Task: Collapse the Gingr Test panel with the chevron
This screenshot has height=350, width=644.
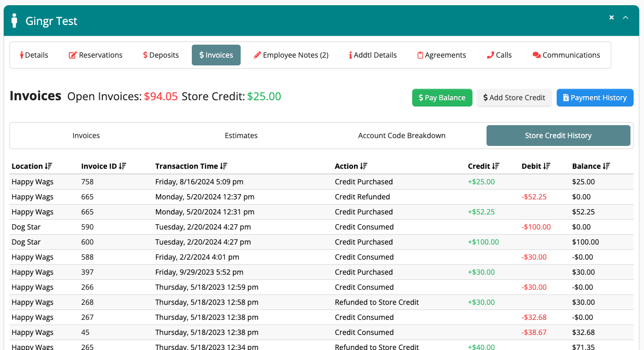Action: pyautogui.click(x=625, y=17)
